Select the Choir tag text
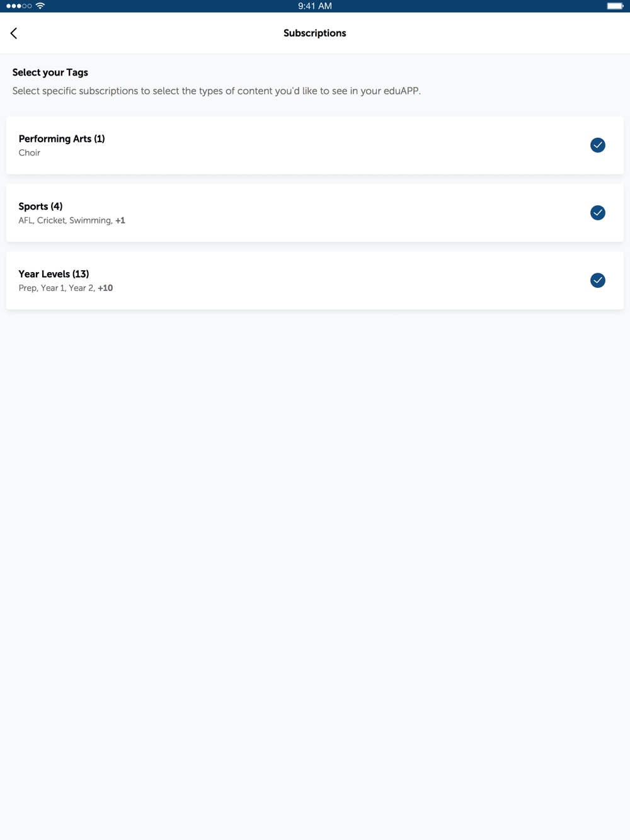 (x=30, y=153)
